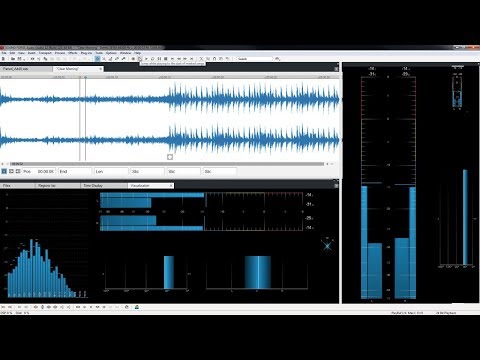Click the third icon left of the Pos field
Screen dimensions: 480x360
[x=18, y=171]
